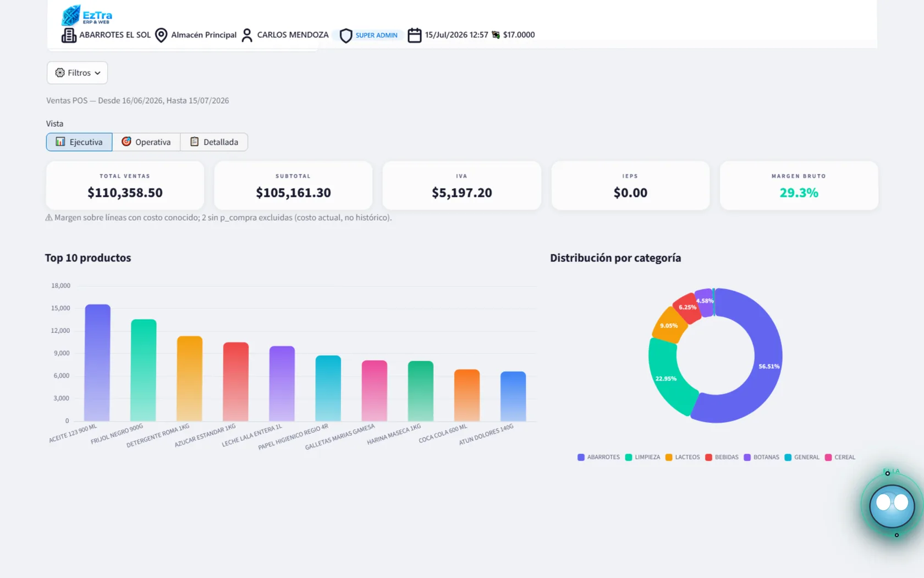Click the DETERGENTE ROMA 1KG bar
The image size is (924, 578).
coord(190,379)
